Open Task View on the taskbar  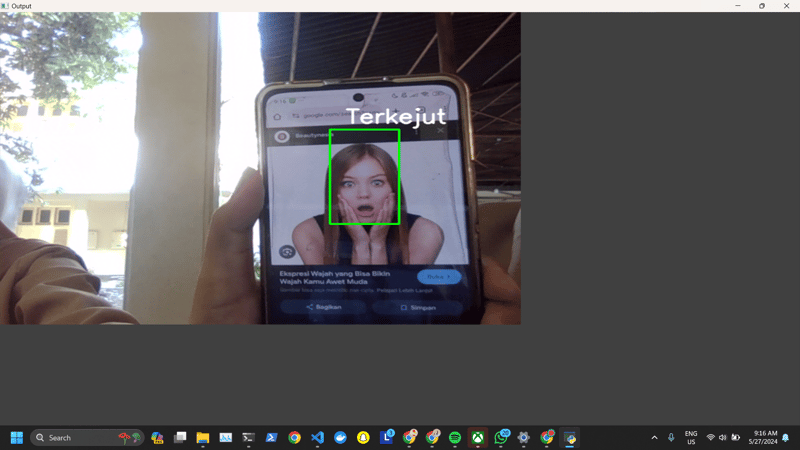tap(180, 438)
